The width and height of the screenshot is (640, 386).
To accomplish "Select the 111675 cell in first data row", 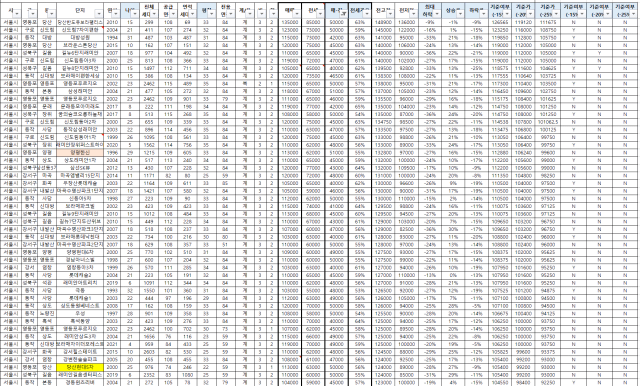I will [x=548, y=22].
